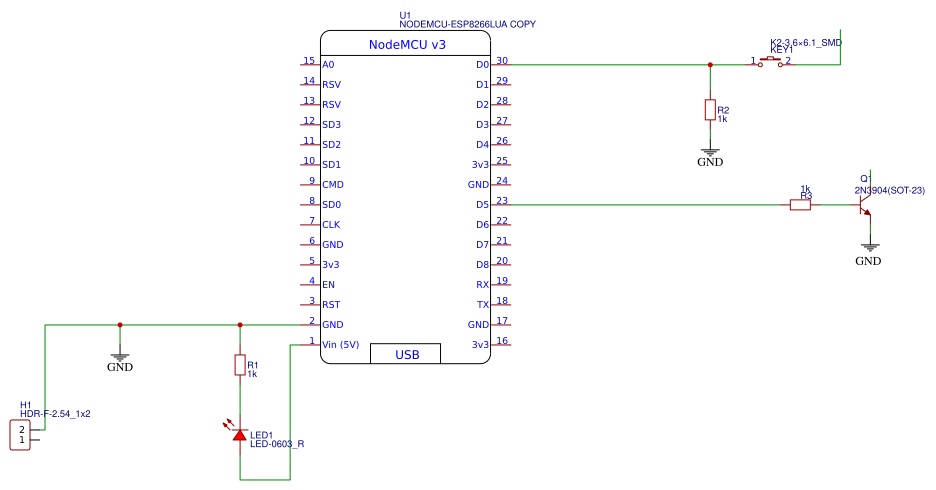Click the junction dot on the D0 wire
936x490 pixels.
710,64
